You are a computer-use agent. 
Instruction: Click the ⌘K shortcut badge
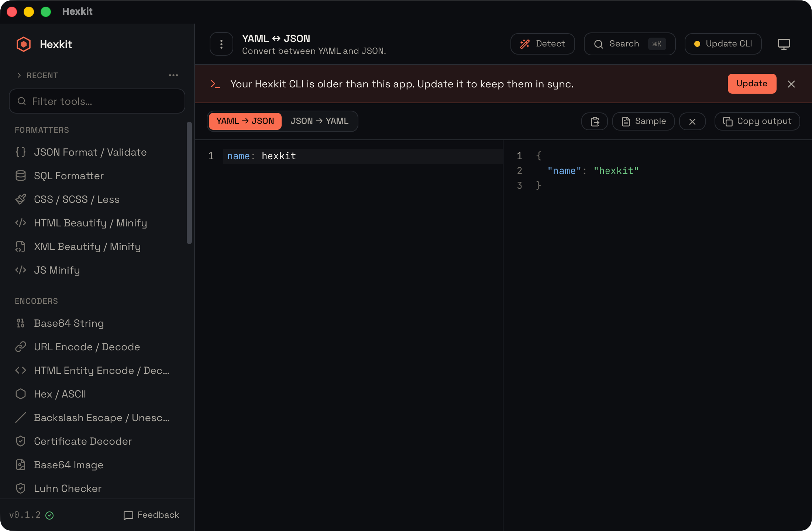click(657, 44)
